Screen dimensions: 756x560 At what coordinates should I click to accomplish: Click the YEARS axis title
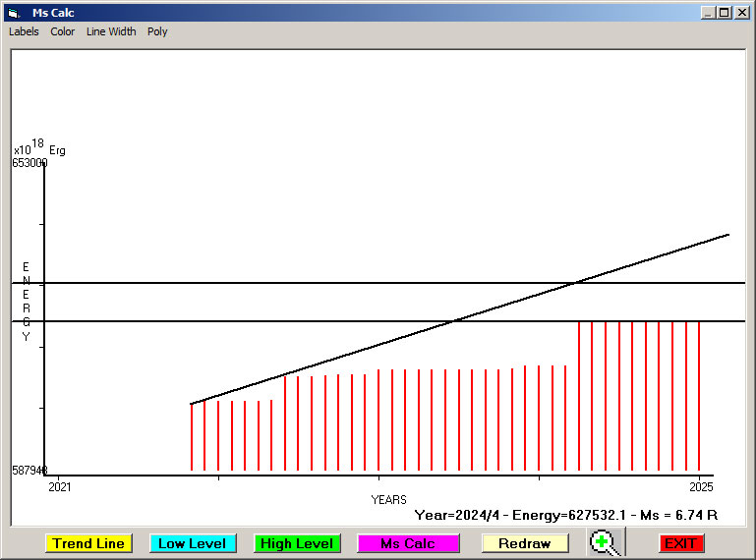(388, 500)
